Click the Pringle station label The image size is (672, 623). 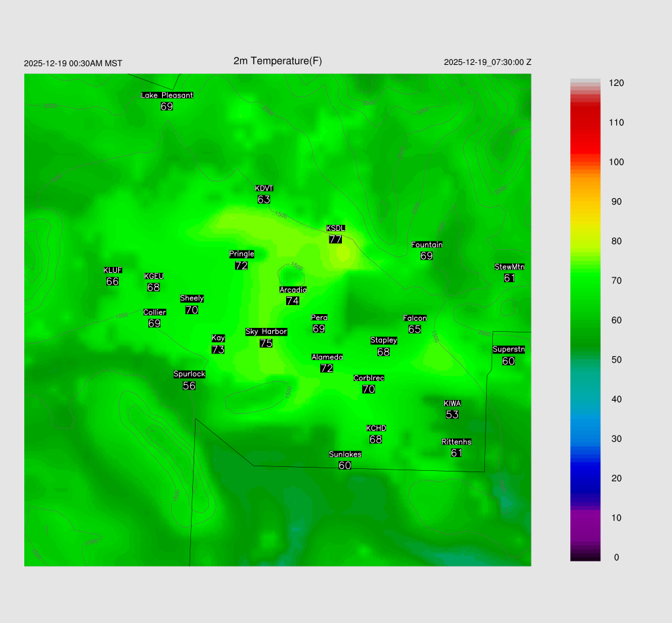tap(241, 254)
